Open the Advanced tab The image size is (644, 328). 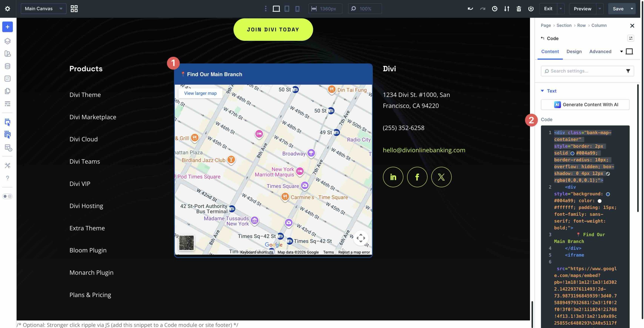(600, 51)
